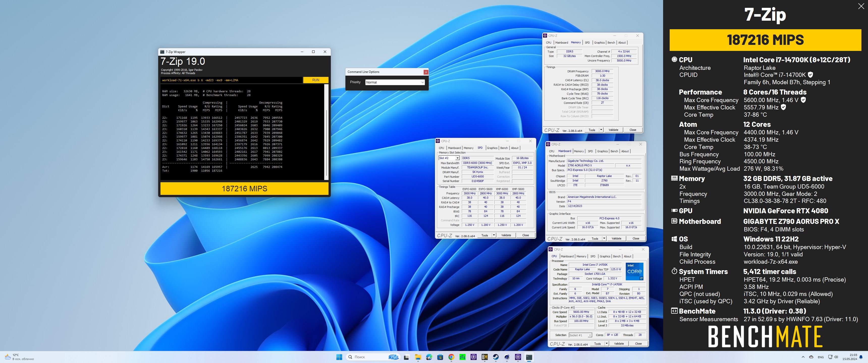The height and width of the screenshot is (363, 868).
Task: Open Microsoft Edge from the taskbar
Action: point(429,357)
